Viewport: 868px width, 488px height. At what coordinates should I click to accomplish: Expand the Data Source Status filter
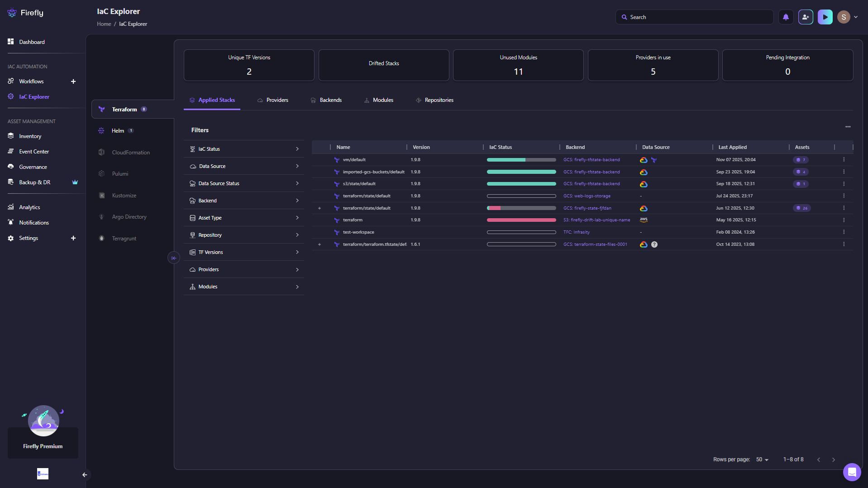click(244, 183)
